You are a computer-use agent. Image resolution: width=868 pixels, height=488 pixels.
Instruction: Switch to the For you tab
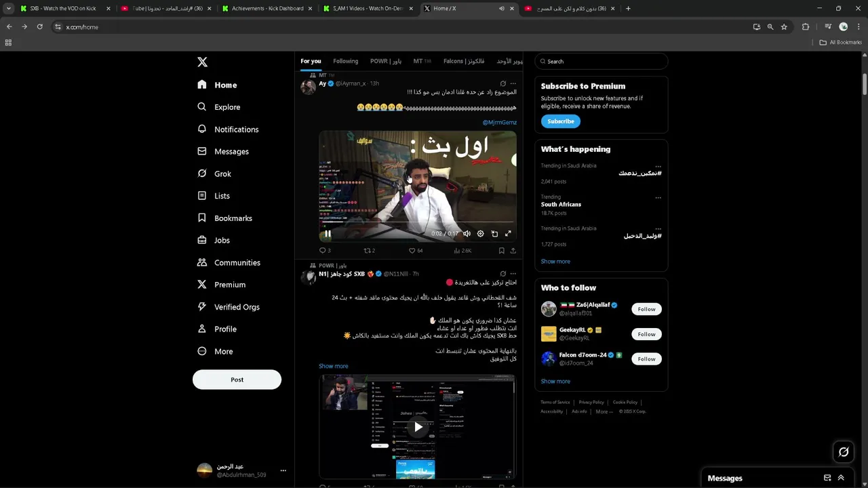point(311,61)
